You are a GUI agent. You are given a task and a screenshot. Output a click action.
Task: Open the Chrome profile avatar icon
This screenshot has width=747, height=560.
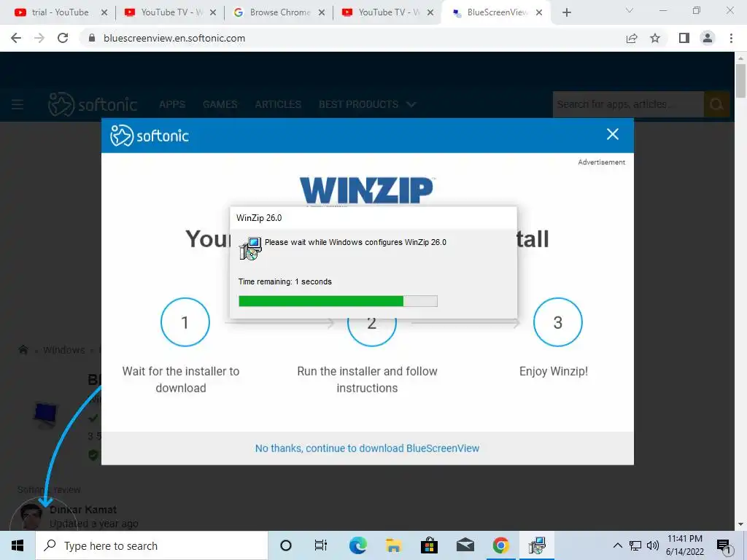pos(708,38)
